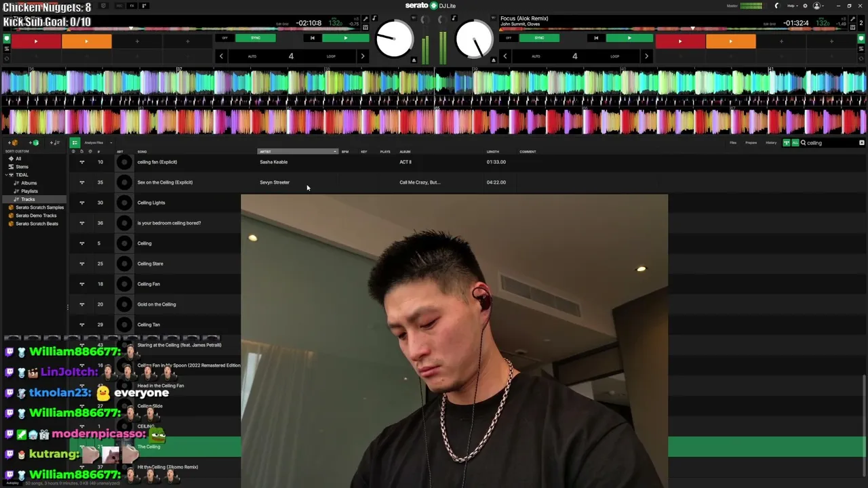
Task: Sort by the ARTIST column header
Action: (297, 152)
